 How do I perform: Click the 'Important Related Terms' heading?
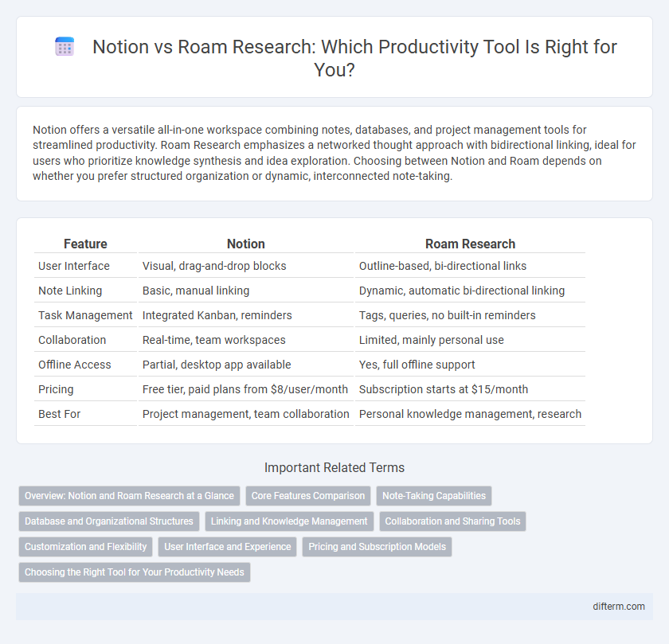pyautogui.click(x=334, y=468)
